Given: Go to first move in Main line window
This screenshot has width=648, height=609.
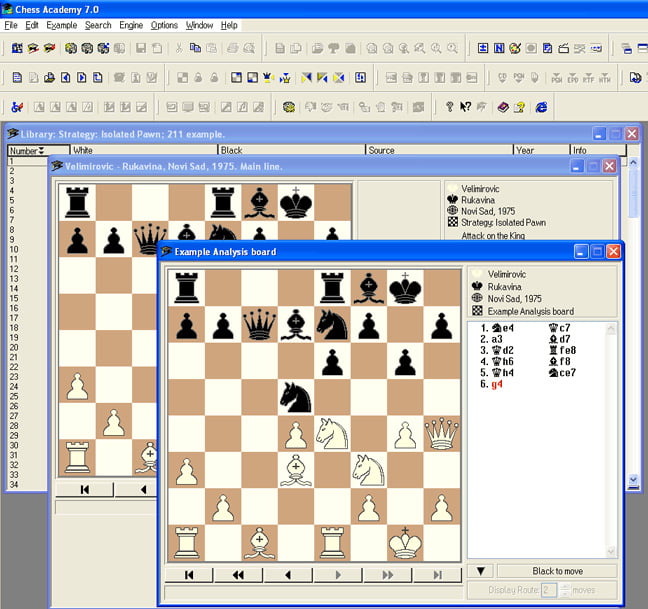Looking at the screenshot, I should pos(84,490).
